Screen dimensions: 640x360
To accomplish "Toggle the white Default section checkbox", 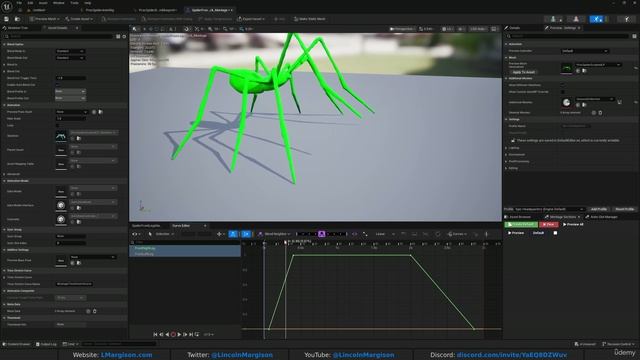I will (x=555, y=233).
